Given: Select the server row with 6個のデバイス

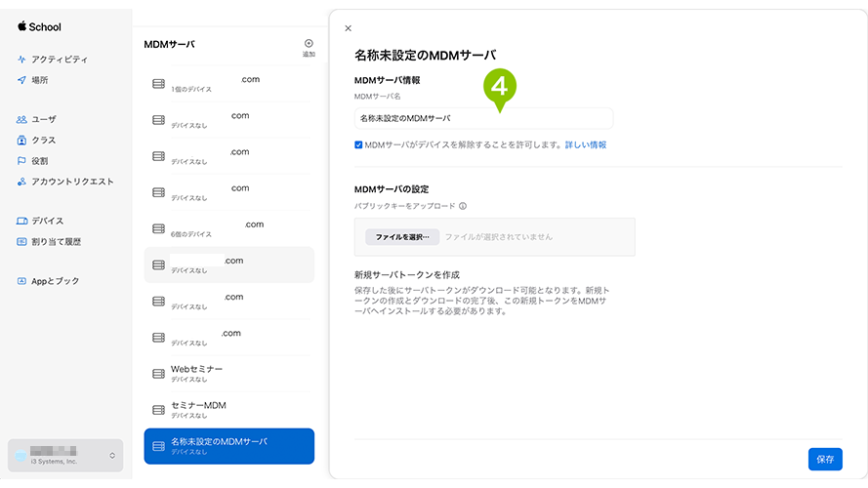Looking at the screenshot, I should (x=229, y=228).
